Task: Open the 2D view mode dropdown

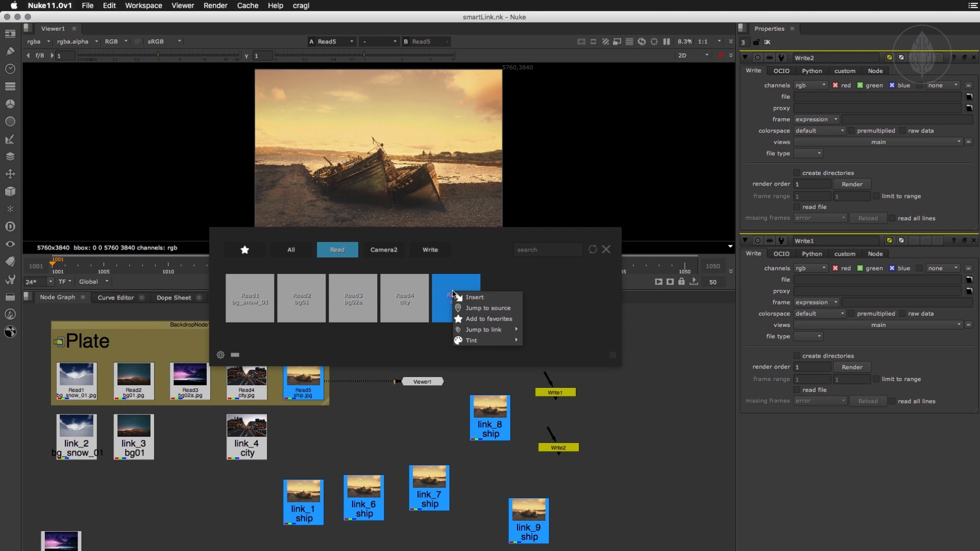Action: click(693, 55)
